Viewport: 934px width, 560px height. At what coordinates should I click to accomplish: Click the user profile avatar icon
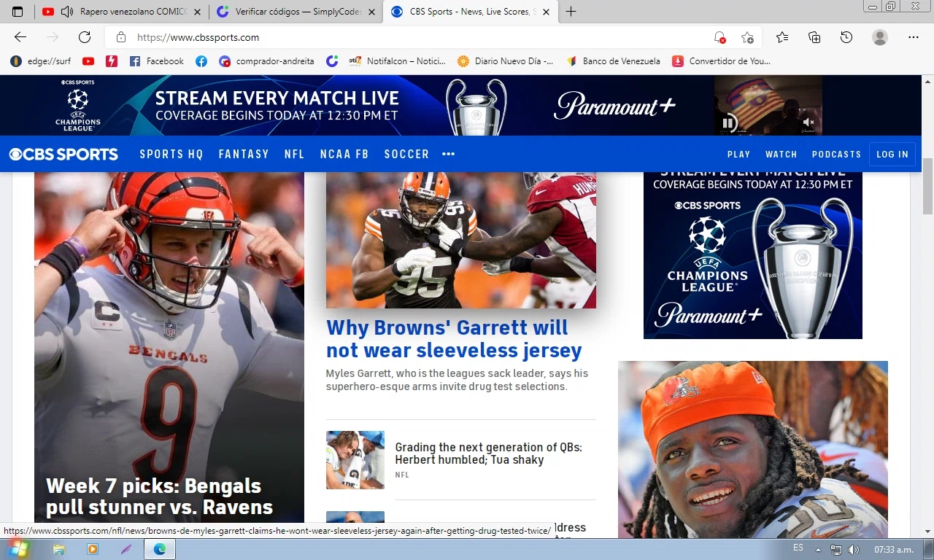coord(880,37)
